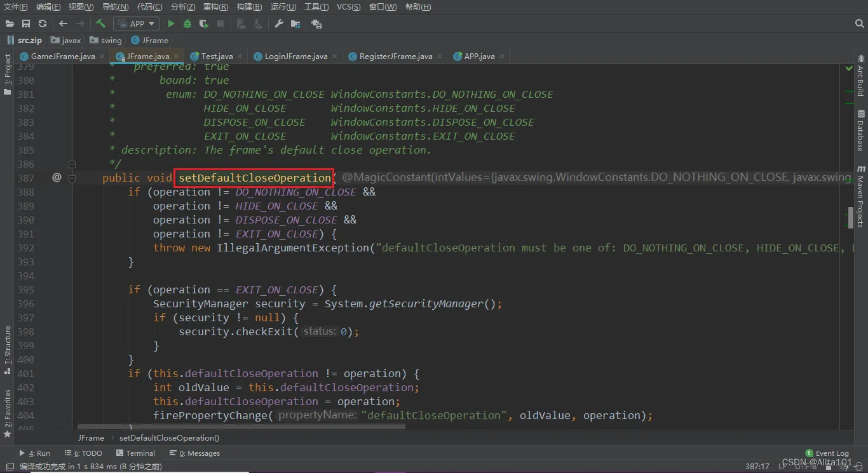868x473 pixels.
Task: Open the Ant Build side panel
Action: [860, 76]
